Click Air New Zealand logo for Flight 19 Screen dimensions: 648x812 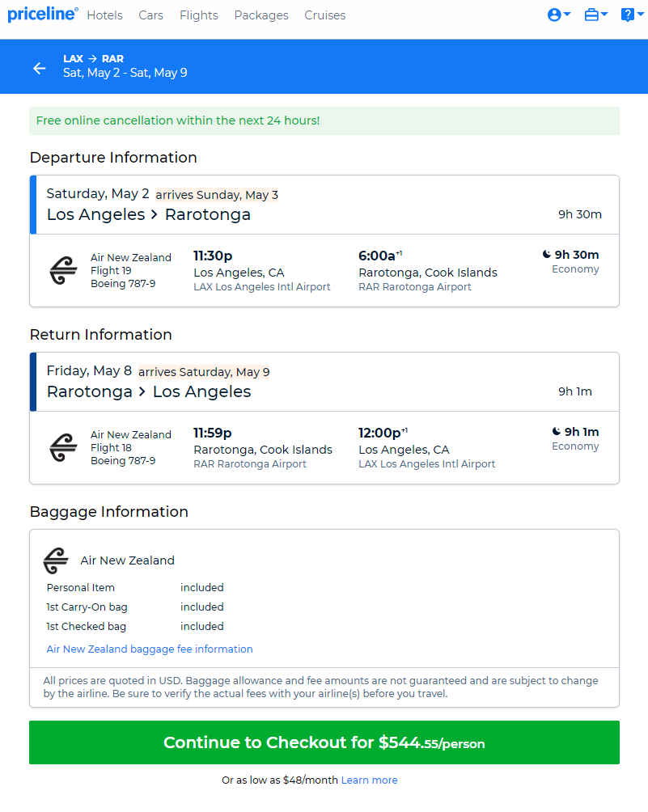click(x=63, y=271)
